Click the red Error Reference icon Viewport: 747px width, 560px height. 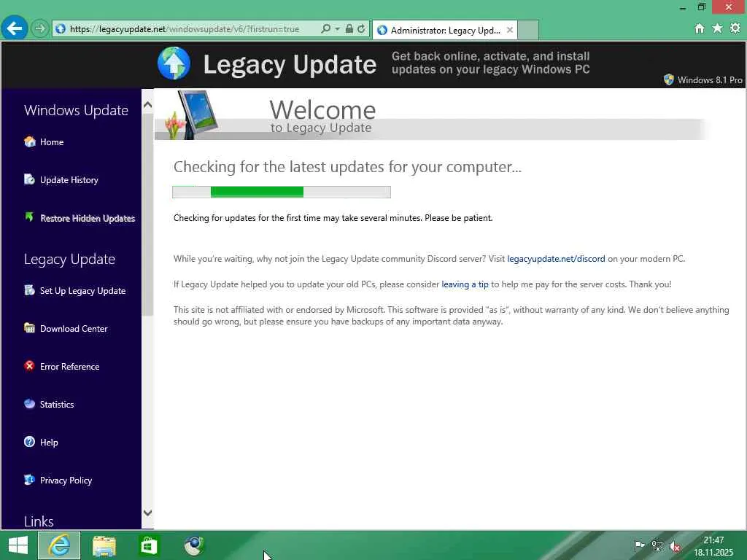pos(29,366)
